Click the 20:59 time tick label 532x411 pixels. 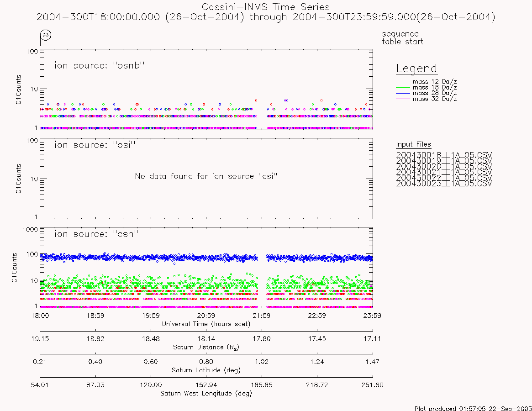coord(206,316)
